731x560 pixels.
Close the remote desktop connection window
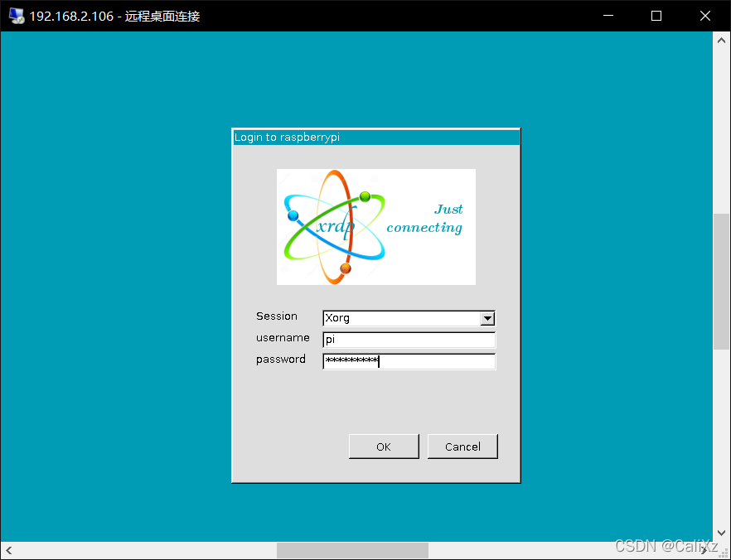click(x=705, y=16)
